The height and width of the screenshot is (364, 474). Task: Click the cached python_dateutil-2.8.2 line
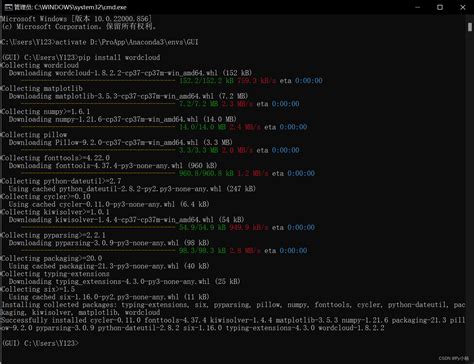[132, 189]
